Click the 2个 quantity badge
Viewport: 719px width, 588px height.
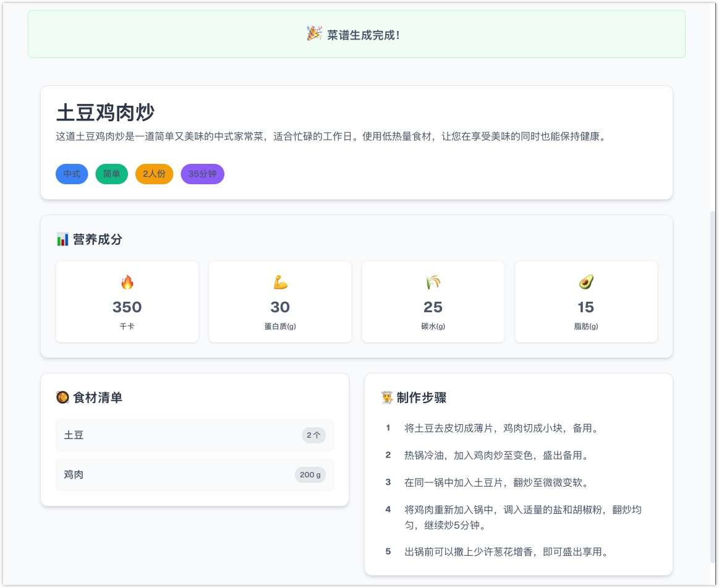coord(313,435)
